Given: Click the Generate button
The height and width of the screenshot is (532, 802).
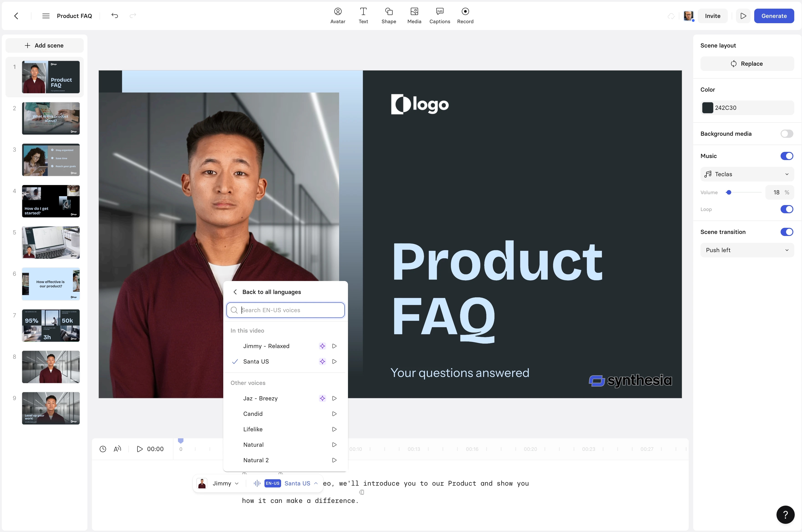Looking at the screenshot, I should click(x=774, y=16).
